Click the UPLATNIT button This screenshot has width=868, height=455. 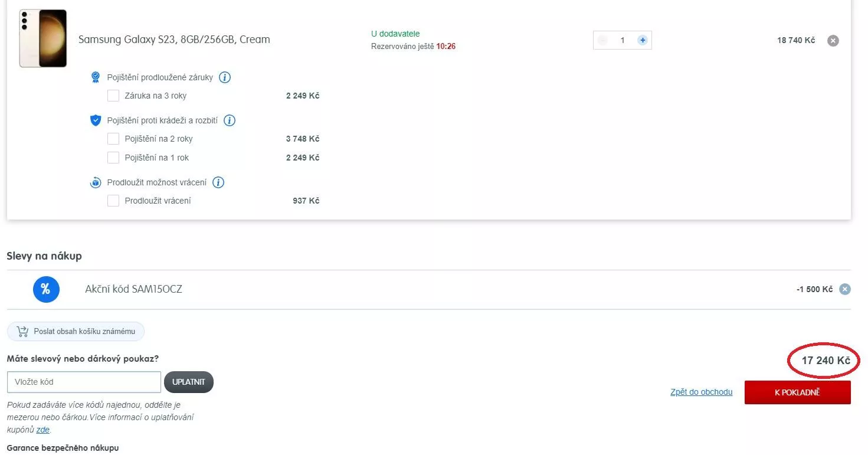coord(189,382)
